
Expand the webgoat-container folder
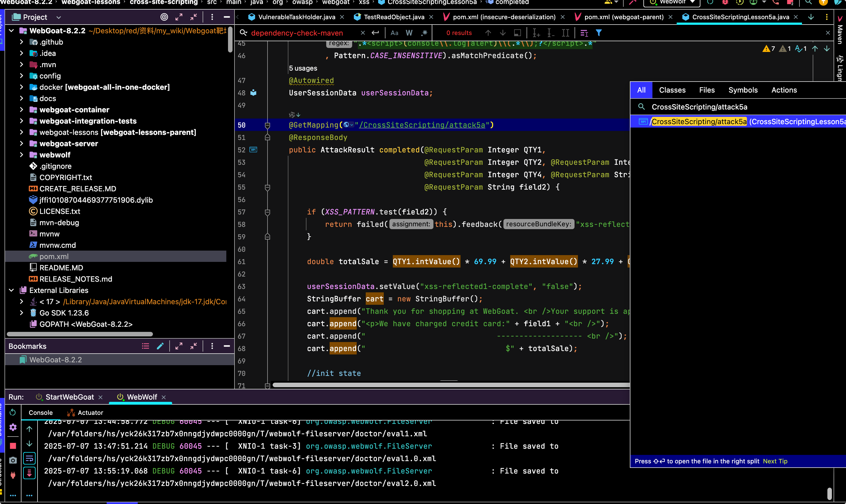click(21, 110)
